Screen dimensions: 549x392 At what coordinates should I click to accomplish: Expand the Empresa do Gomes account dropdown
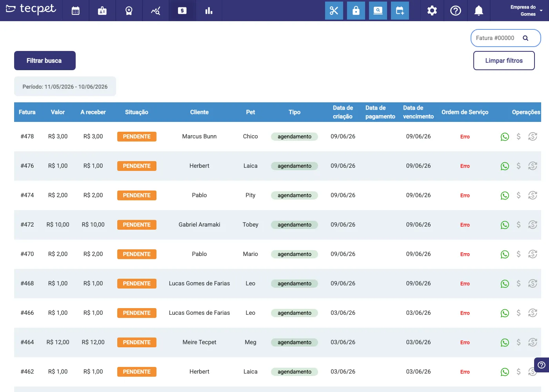pos(525,11)
